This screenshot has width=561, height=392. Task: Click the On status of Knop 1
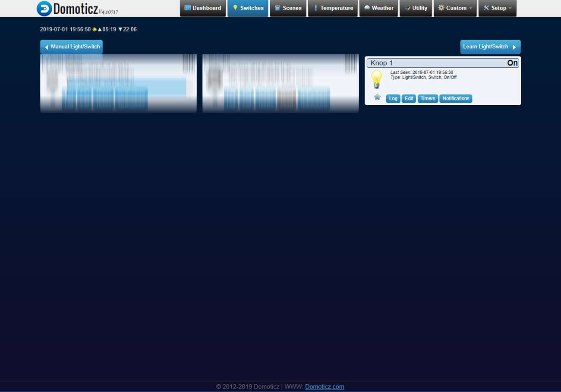click(x=512, y=63)
